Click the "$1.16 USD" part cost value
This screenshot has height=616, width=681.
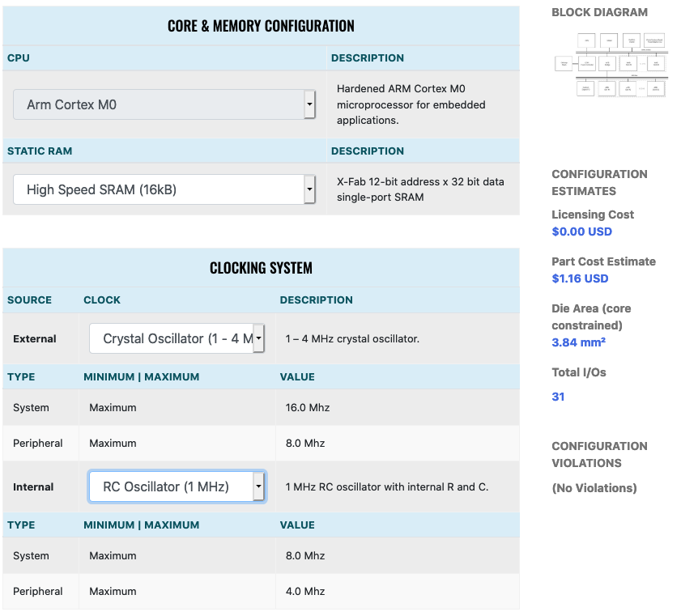pyautogui.click(x=580, y=278)
